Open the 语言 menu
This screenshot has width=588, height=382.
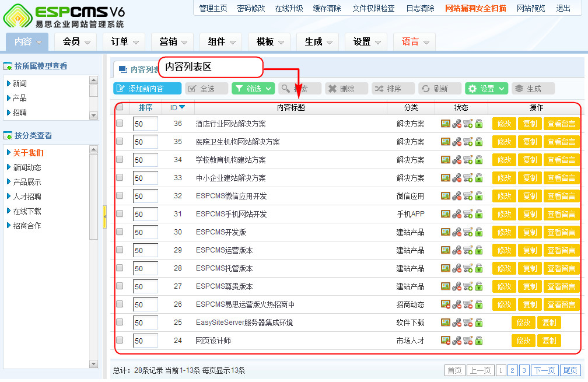pos(414,41)
